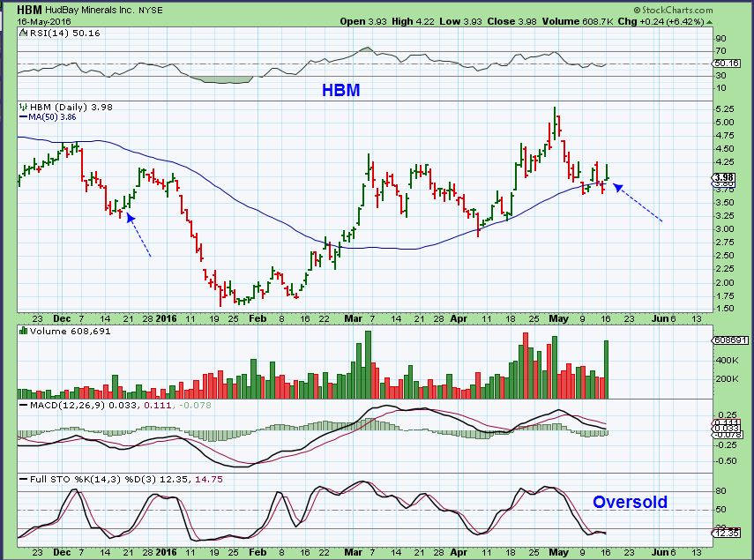Click the date 16-May-2016
Image resolution: width=754 pixels, height=560 pixels.
[44, 22]
